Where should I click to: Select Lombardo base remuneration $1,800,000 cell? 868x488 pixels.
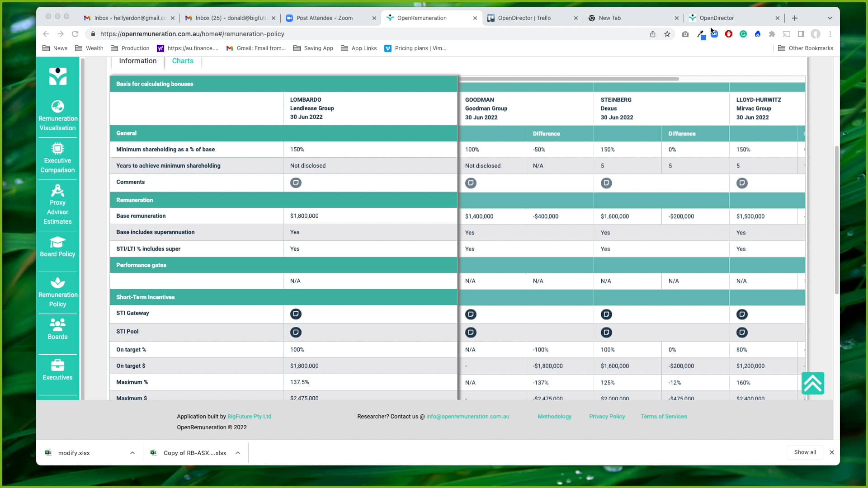pyautogui.click(x=370, y=216)
